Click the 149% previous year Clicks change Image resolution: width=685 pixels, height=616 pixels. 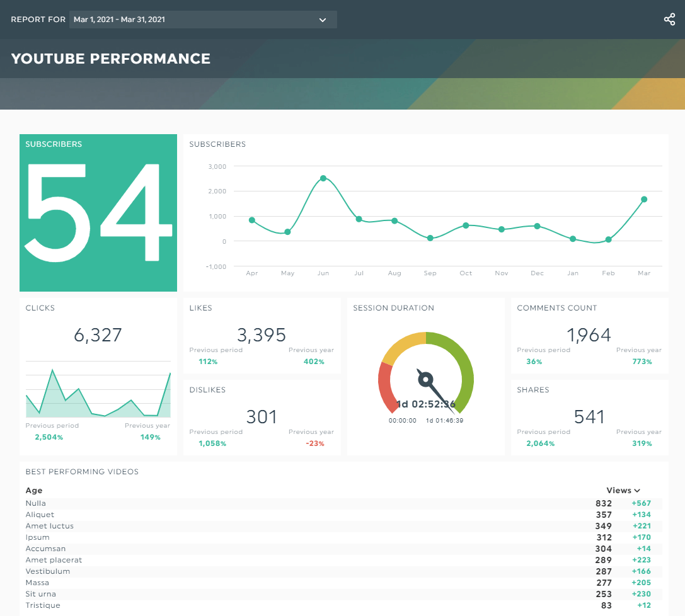[x=150, y=438]
